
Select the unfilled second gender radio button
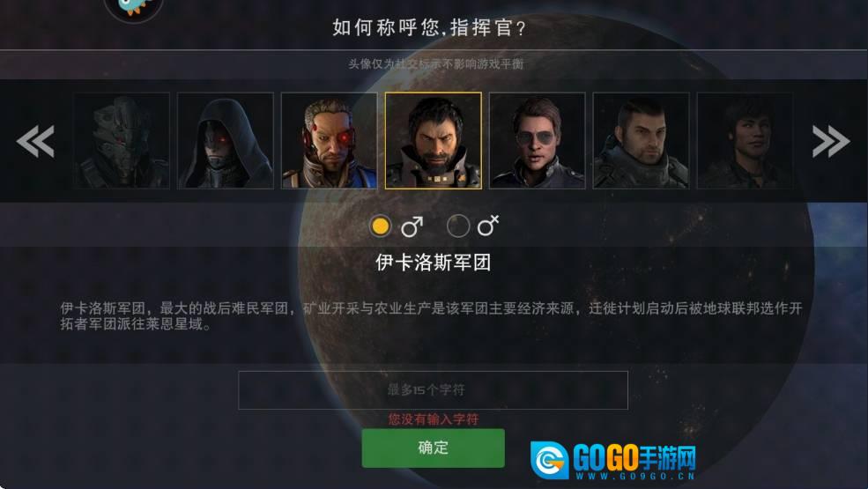tap(458, 226)
